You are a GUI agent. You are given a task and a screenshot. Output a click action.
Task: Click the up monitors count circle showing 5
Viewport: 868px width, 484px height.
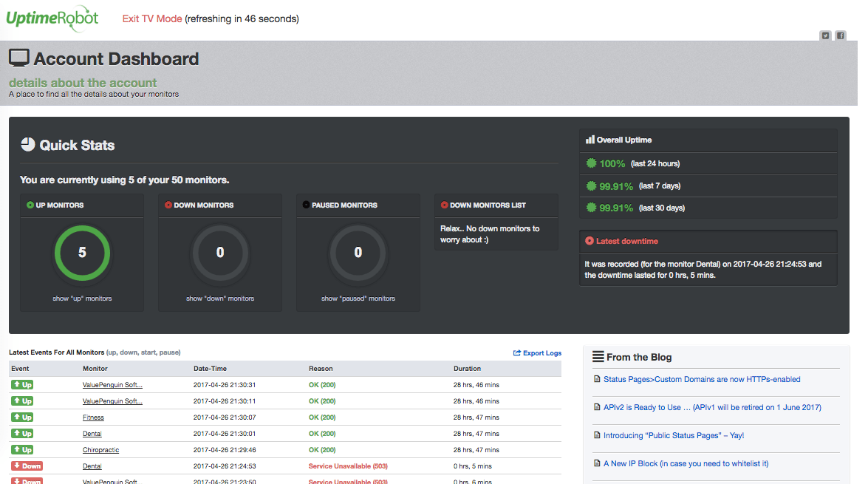pos(82,253)
